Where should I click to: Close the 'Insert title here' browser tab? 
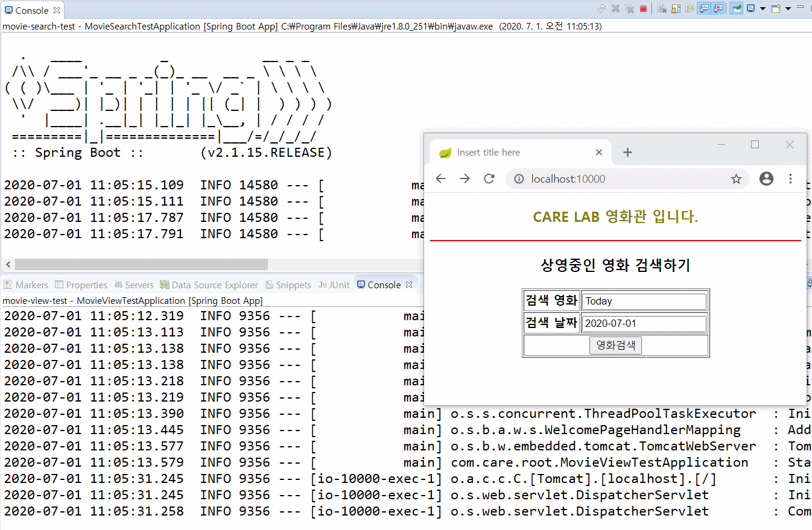click(599, 152)
